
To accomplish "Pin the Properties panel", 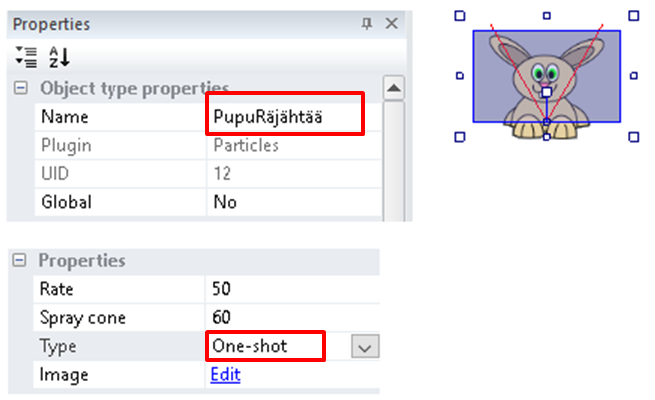I will pos(367,24).
